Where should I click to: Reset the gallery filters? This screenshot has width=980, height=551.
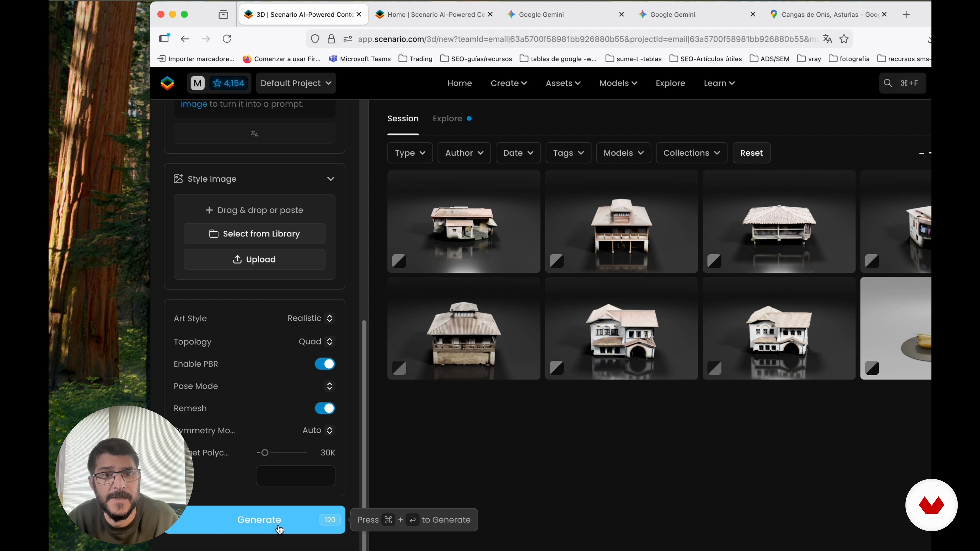[751, 153]
